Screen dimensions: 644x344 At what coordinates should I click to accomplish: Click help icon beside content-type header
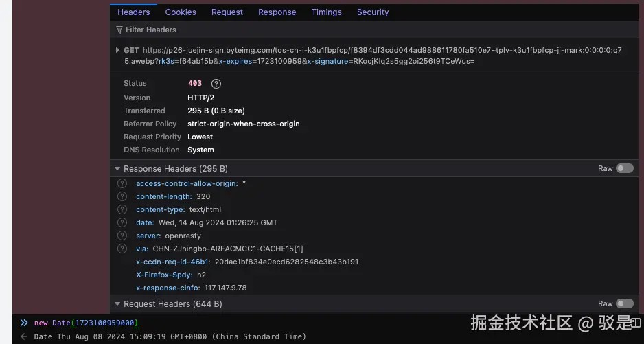pyautogui.click(x=122, y=209)
